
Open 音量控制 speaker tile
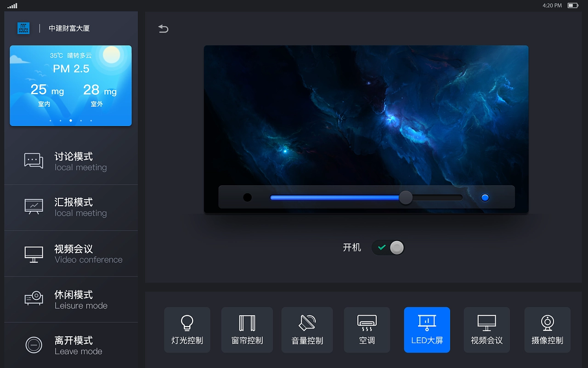click(307, 330)
